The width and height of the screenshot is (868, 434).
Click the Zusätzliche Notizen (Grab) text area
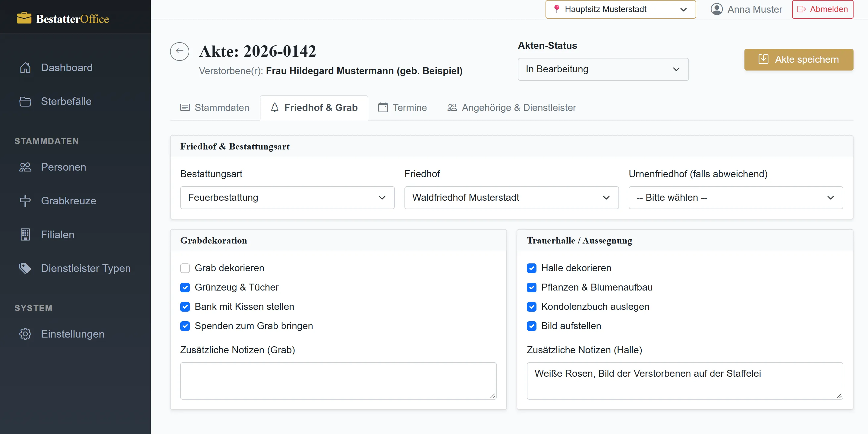338,381
